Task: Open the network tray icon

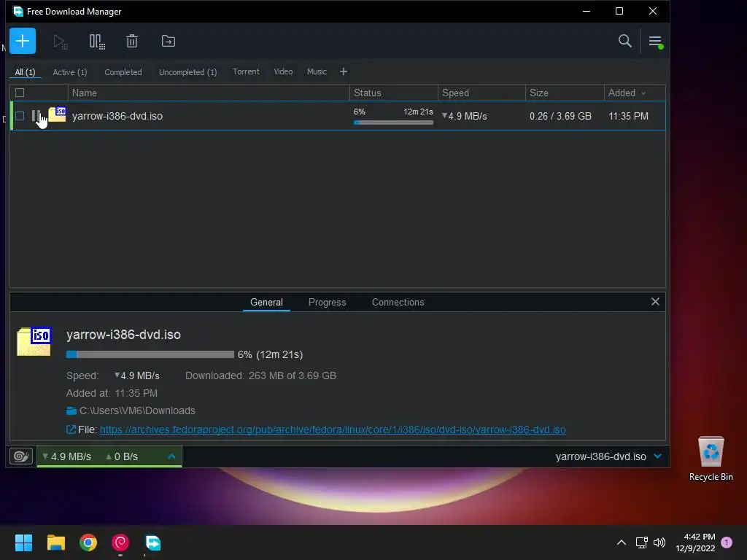Action: pos(641,542)
